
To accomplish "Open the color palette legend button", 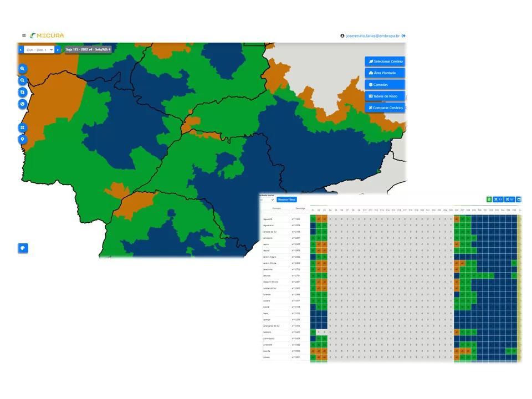I will point(23,248).
